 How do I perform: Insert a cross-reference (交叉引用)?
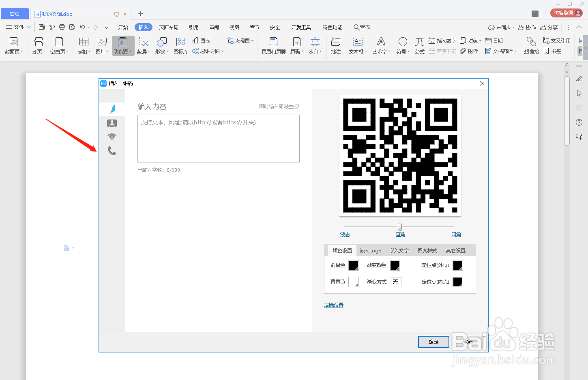(x=557, y=41)
